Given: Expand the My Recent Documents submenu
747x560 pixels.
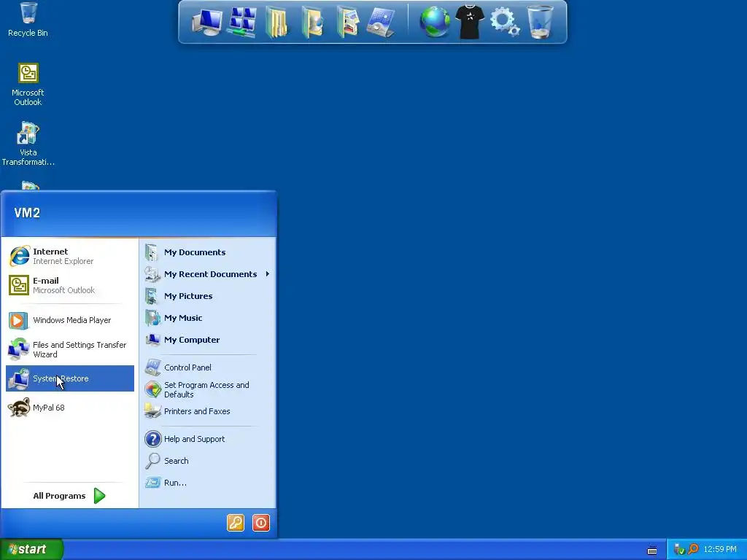Looking at the screenshot, I should 208,274.
